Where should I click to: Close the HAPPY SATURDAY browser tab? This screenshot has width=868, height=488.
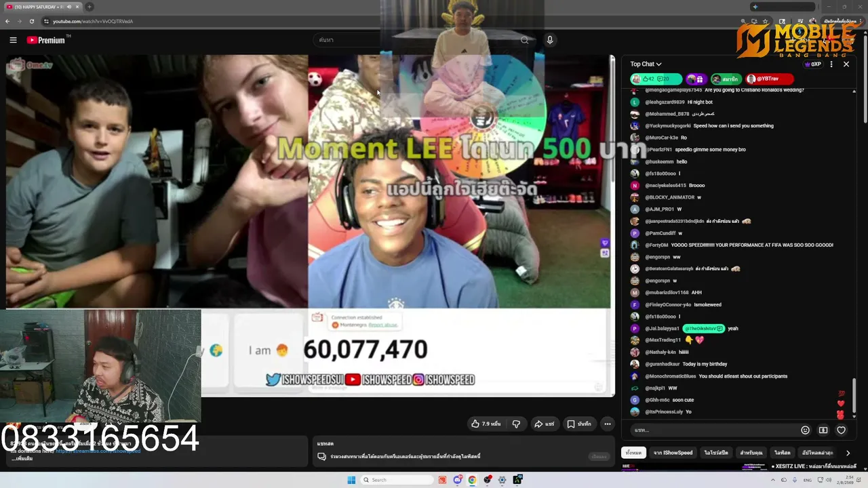[x=77, y=7]
